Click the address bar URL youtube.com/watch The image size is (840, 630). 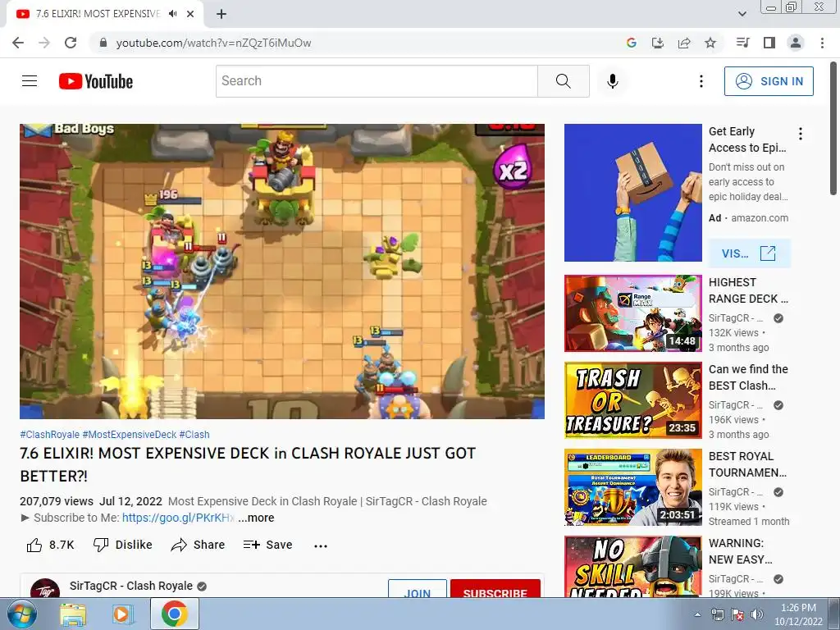click(213, 43)
